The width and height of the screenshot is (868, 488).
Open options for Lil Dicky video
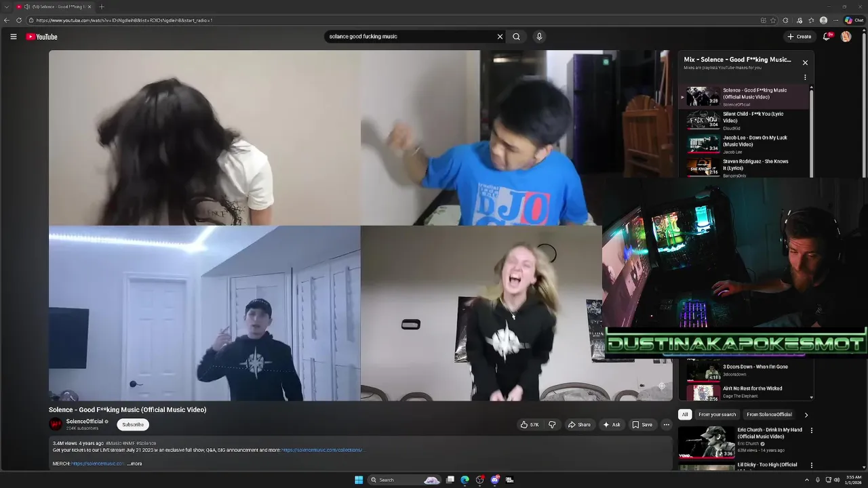coord(811,466)
